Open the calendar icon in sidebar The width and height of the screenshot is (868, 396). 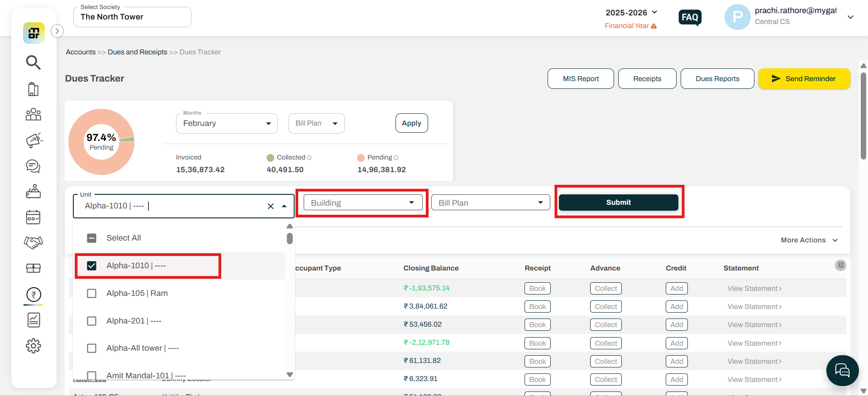(x=33, y=217)
